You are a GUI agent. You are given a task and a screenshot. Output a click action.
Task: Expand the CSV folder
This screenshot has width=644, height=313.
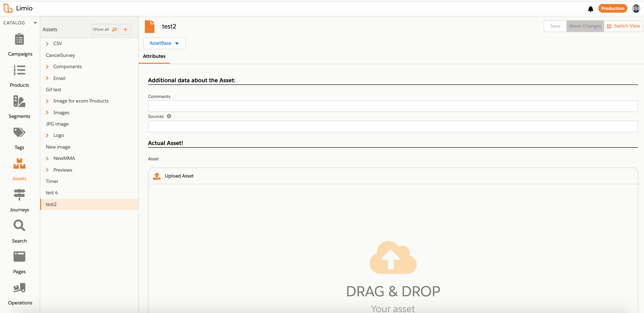click(x=47, y=44)
